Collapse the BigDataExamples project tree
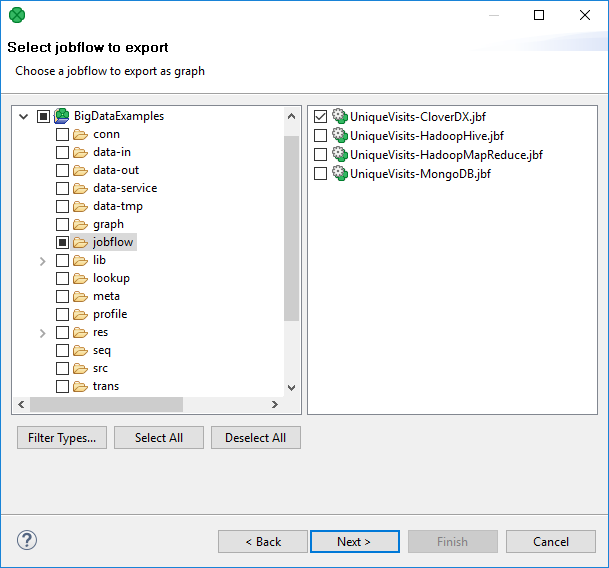Viewport: 609px width, 568px height. point(24,116)
